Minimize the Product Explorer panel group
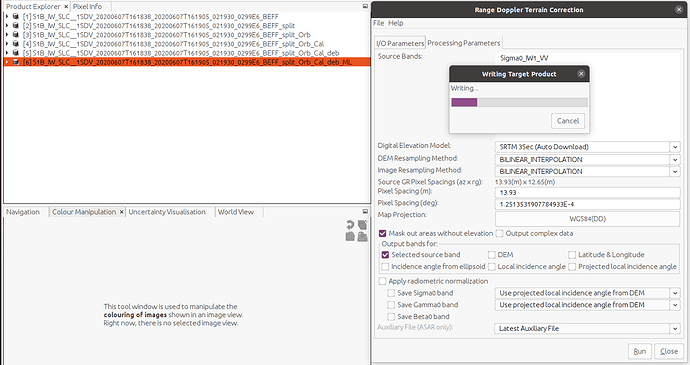This screenshot has width=690, height=365. point(365,6)
